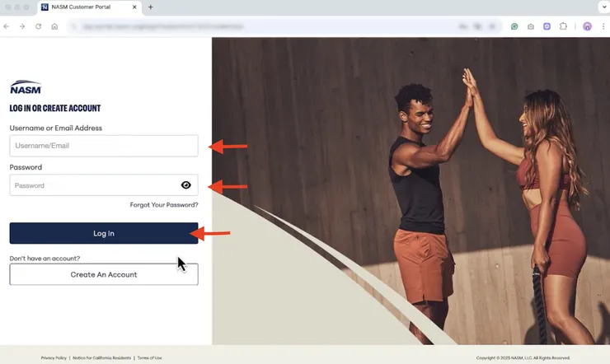Click the green circular extension icon
This screenshot has height=364, width=610.
pos(514,26)
